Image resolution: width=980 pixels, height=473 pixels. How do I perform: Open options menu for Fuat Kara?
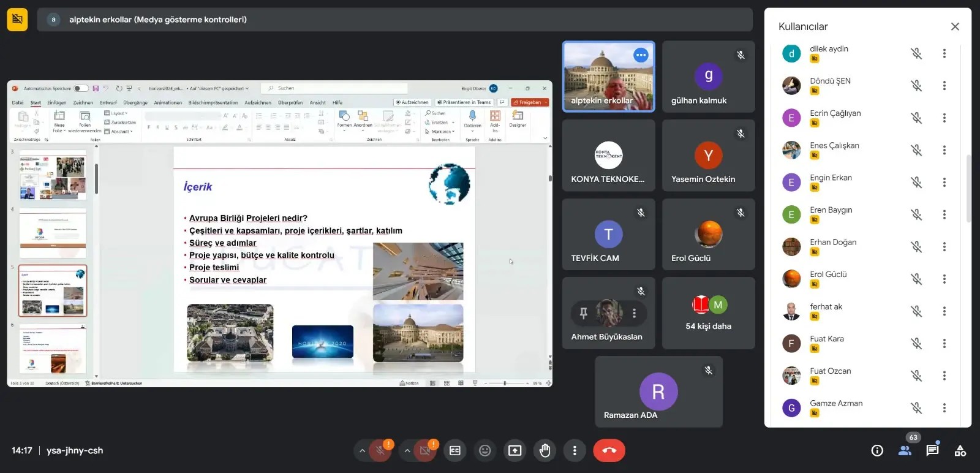[944, 343]
